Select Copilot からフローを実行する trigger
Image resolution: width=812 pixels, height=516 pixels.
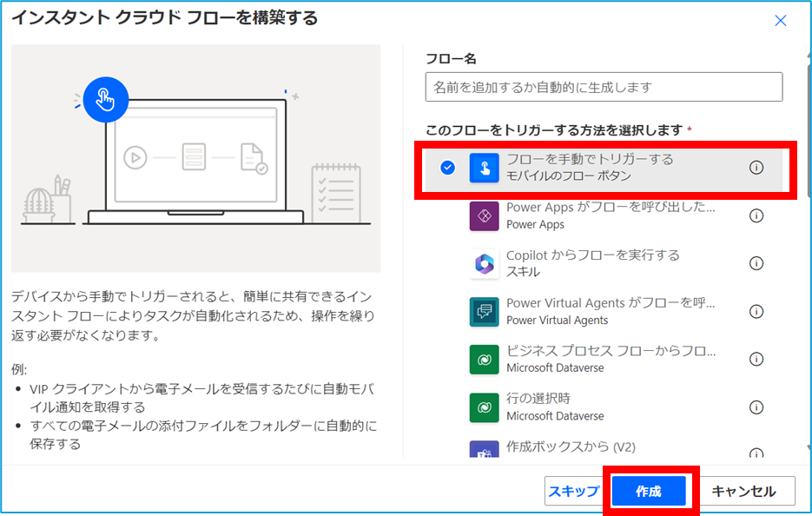coord(604,263)
